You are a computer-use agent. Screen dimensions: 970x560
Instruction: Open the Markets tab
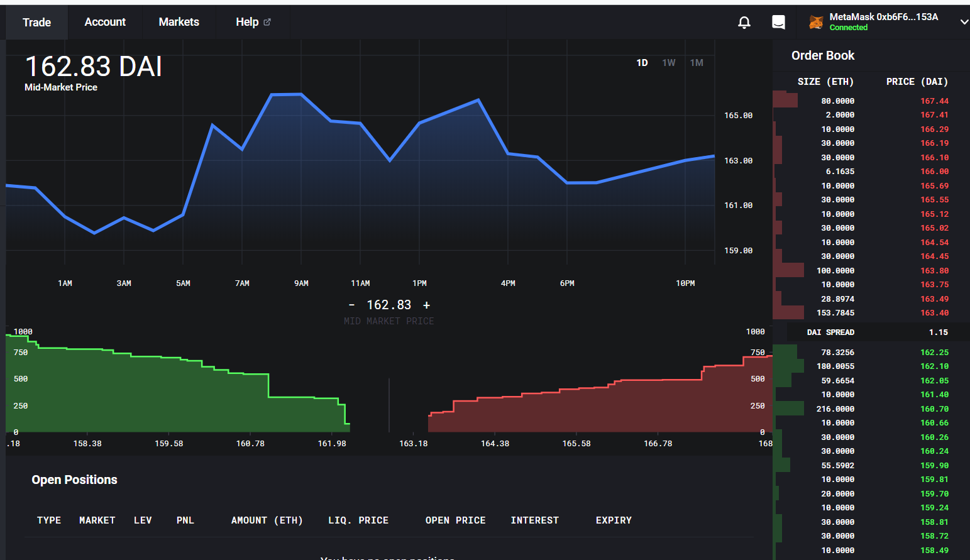(x=179, y=22)
